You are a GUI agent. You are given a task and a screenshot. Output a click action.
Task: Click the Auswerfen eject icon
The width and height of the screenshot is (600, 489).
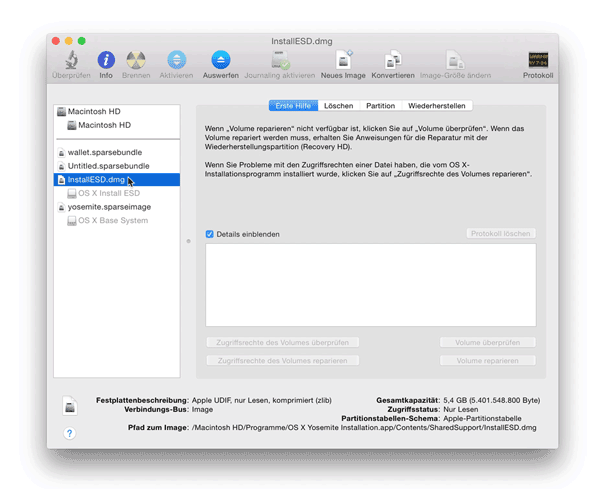220,60
